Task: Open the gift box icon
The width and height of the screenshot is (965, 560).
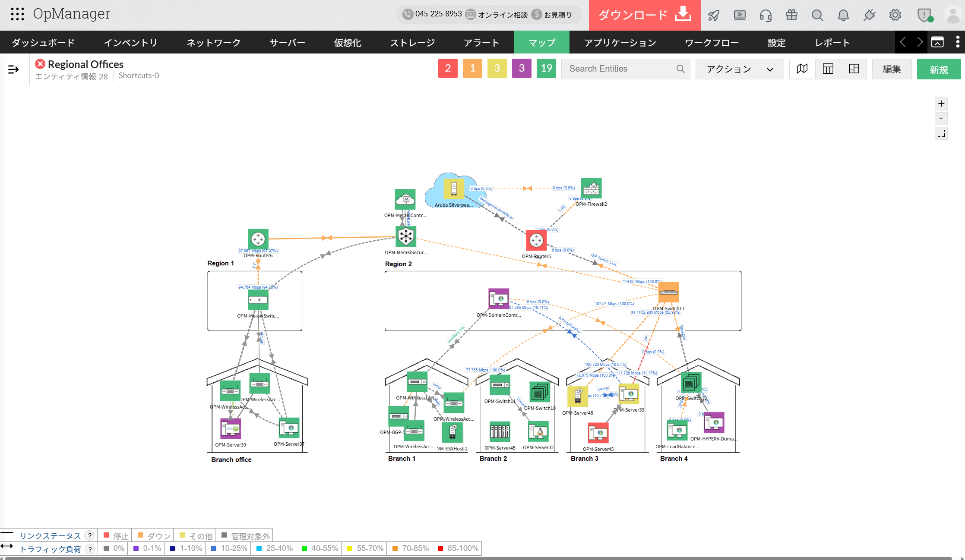Action: [x=791, y=16]
